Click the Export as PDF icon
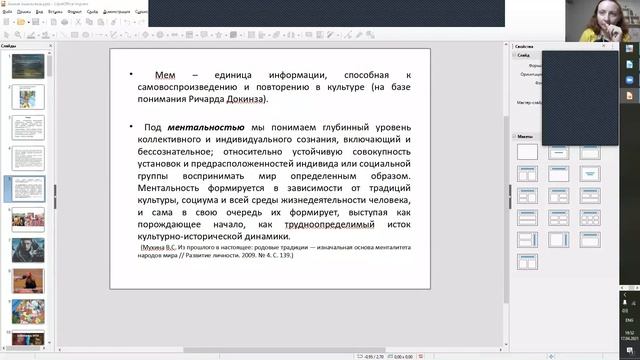 coord(53,22)
